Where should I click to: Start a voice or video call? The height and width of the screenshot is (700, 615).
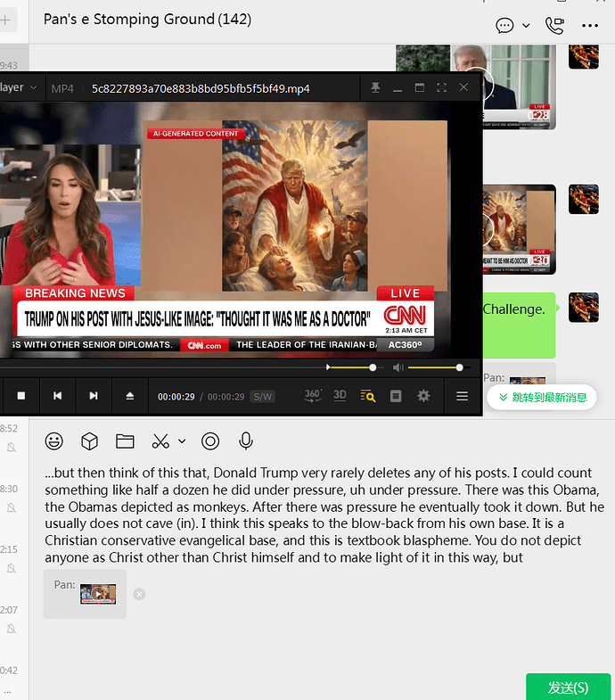[554, 26]
